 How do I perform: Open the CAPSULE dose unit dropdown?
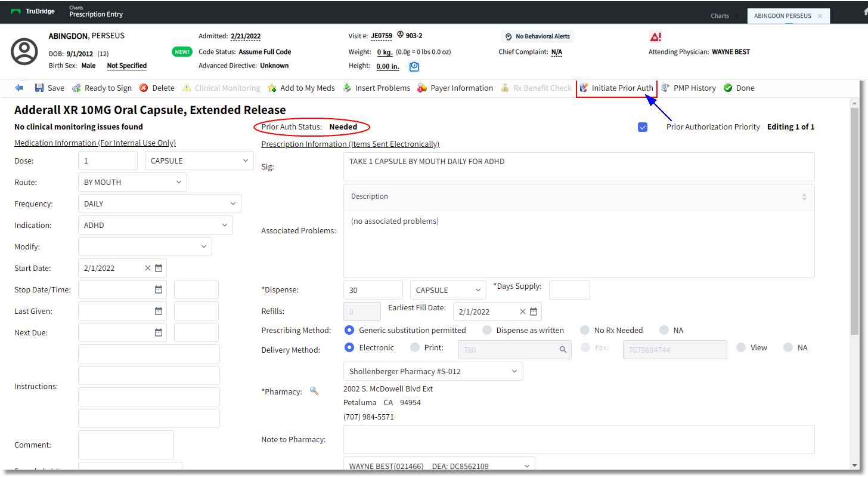(199, 161)
